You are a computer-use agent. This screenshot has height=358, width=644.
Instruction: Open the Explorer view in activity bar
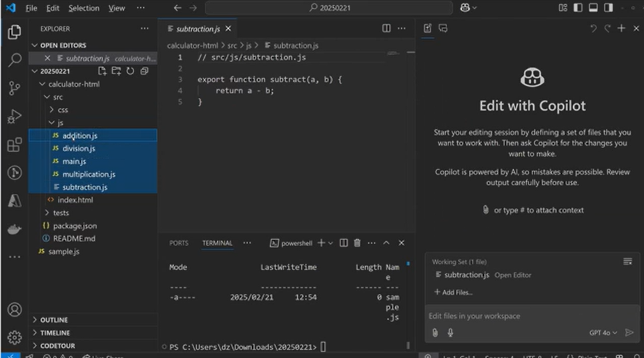pos(15,32)
